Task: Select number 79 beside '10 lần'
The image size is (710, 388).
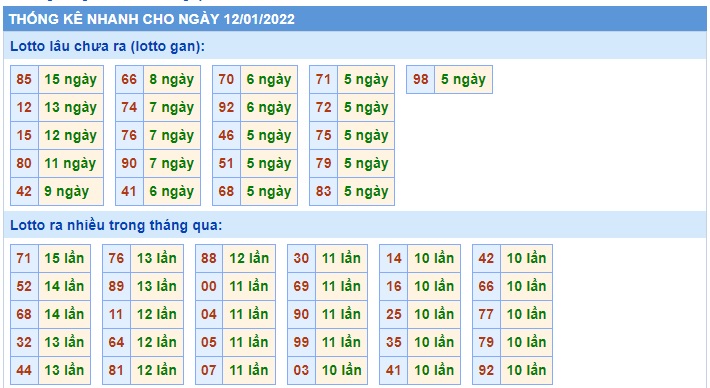Action: pos(486,342)
